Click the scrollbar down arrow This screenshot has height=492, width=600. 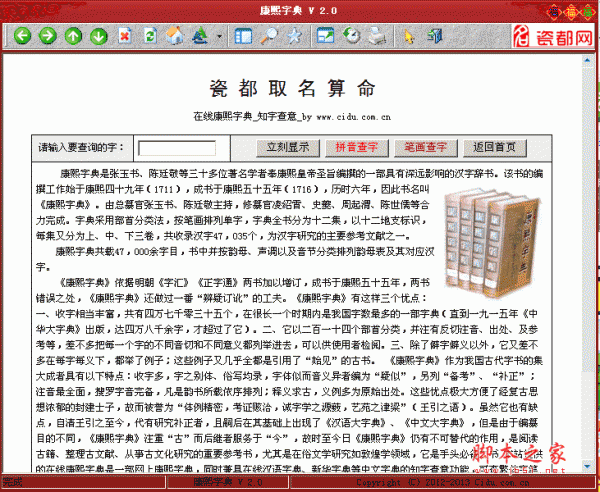click(587, 466)
